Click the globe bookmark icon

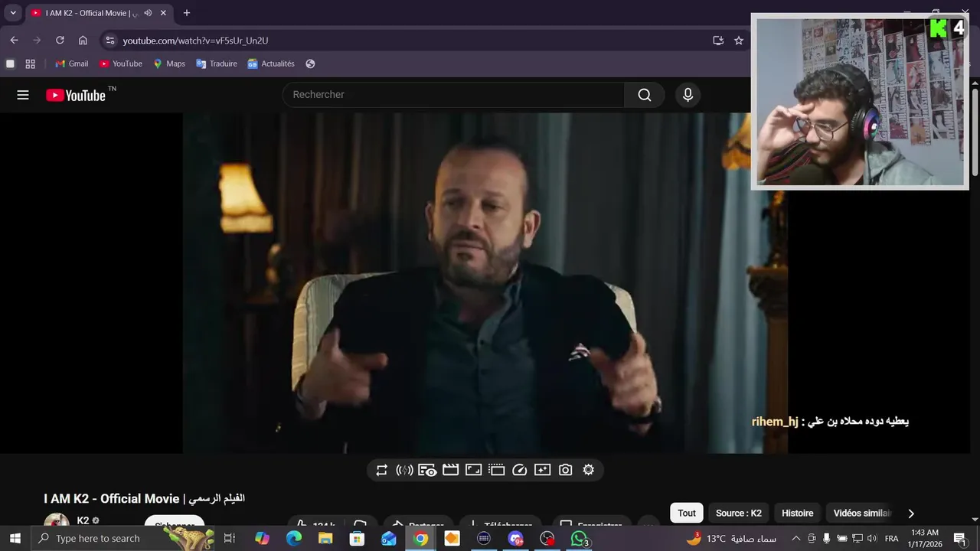pyautogui.click(x=310, y=64)
